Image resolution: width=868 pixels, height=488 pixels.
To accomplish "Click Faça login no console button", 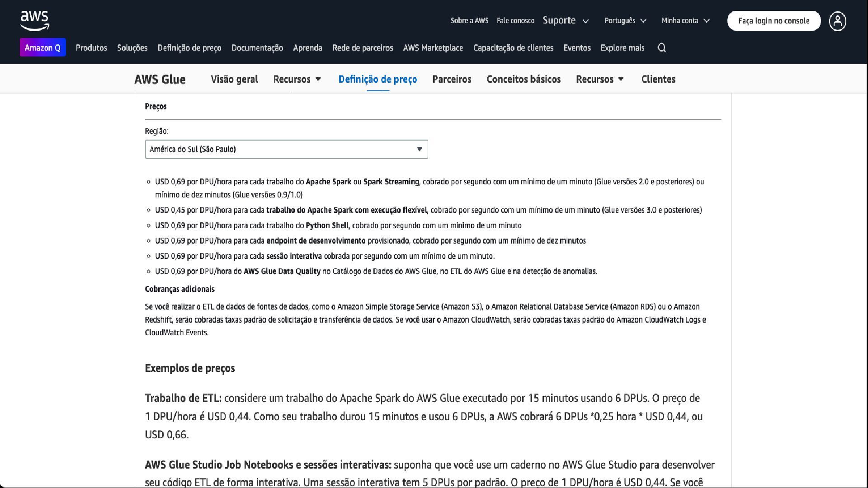I will click(x=774, y=21).
